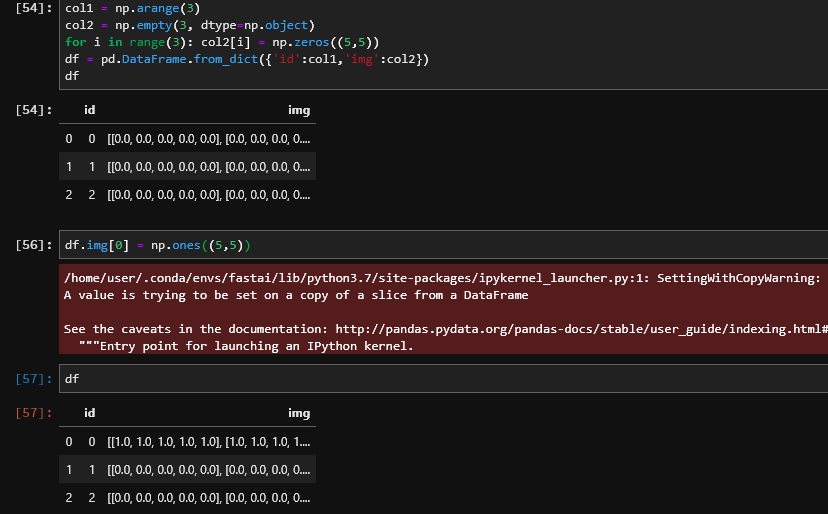Click row index 2 in the first table

[x=69, y=194]
